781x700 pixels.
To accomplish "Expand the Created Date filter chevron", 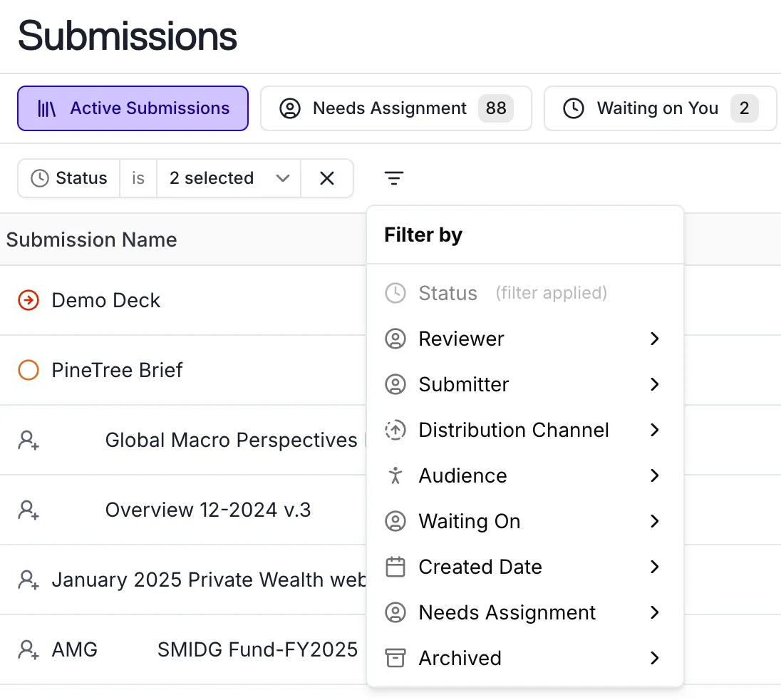I will coord(654,567).
